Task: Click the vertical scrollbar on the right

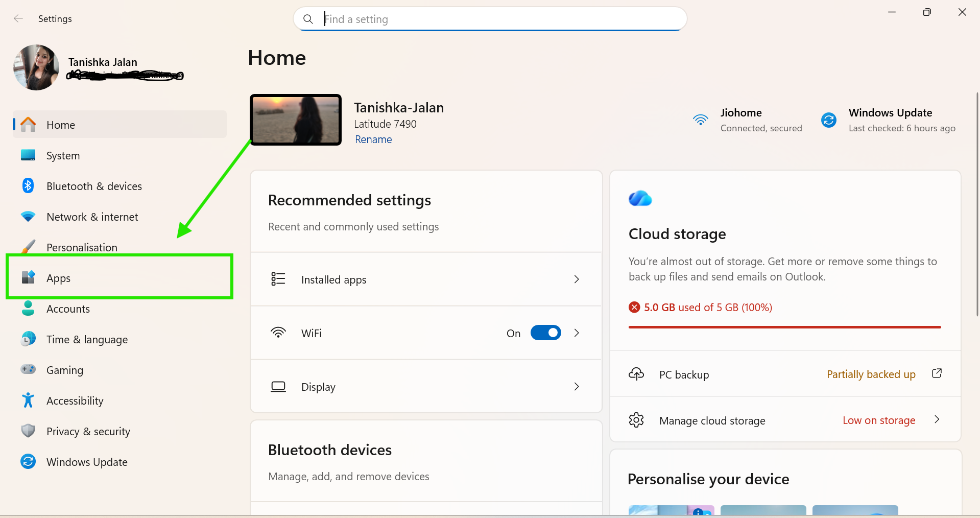Action: 977,204
